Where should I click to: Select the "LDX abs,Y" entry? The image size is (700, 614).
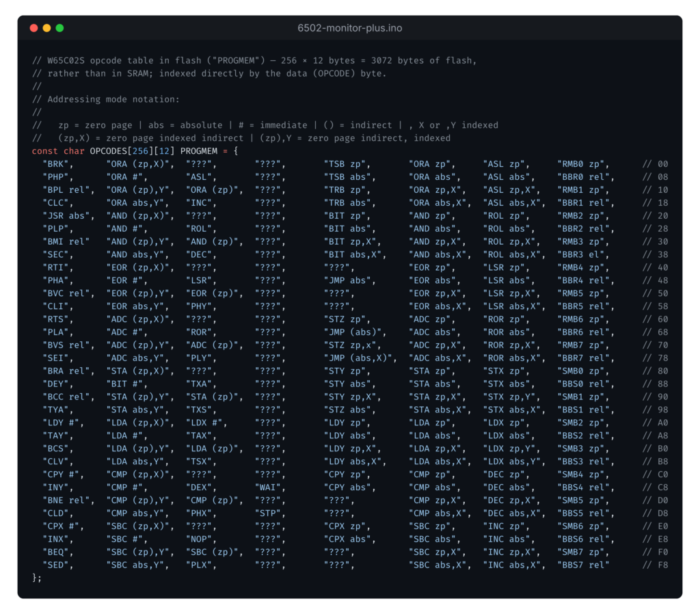511,462
